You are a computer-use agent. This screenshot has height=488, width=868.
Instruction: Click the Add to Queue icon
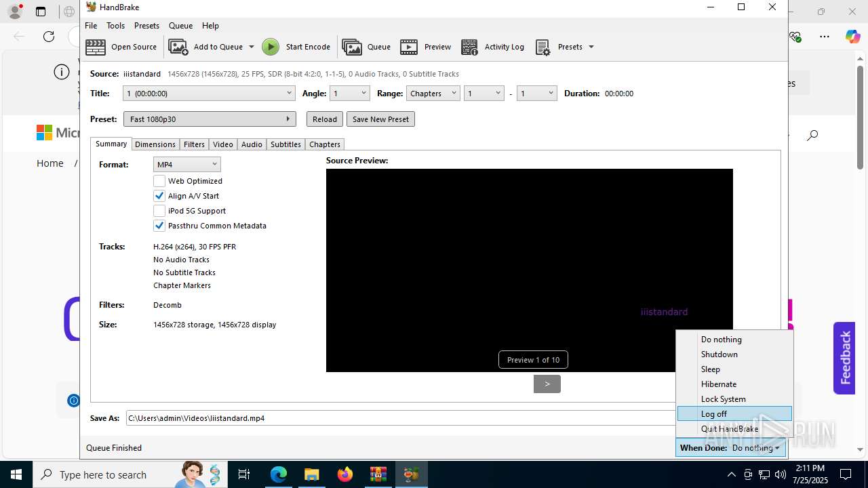click(178, 47)
